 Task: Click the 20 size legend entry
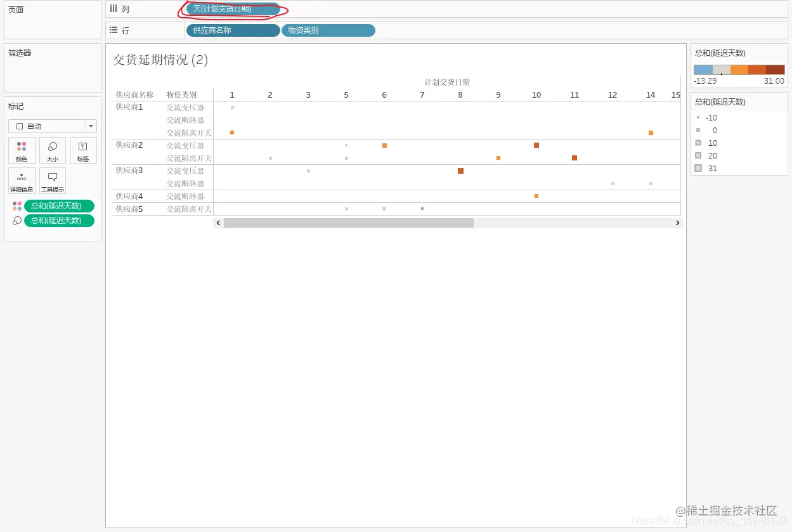707,156
